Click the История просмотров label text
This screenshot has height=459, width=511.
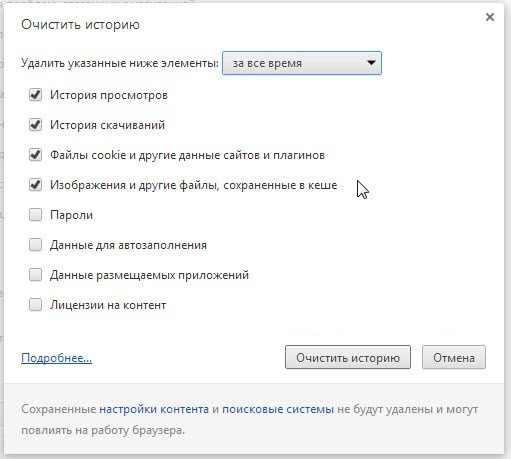pyautogui.click(x=109, y=95)
